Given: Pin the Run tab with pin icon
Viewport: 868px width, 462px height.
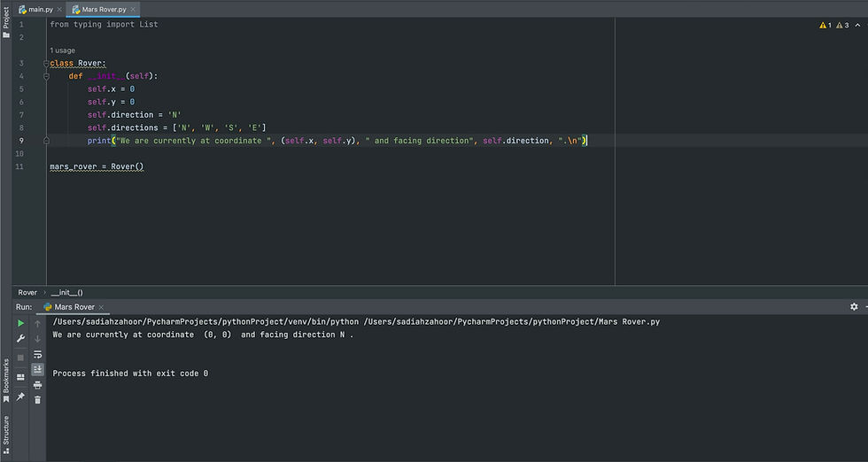Looking at the screenshot, I should [20, 397].
